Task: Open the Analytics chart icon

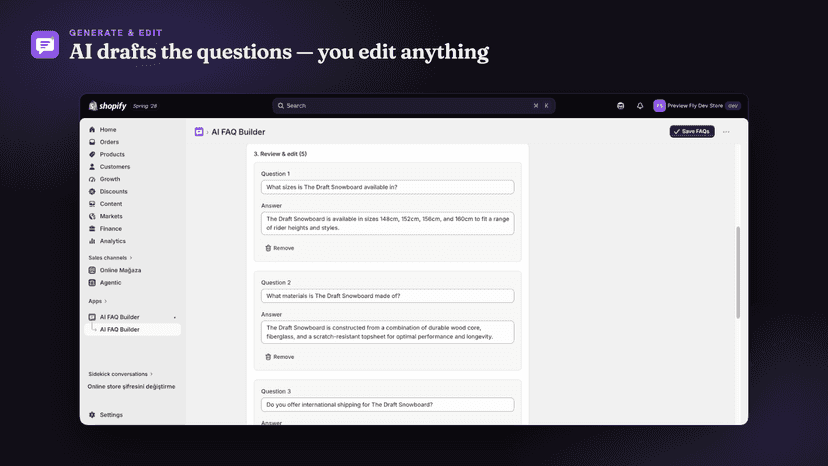Action: pyautogui.click(x=92, y=241)
